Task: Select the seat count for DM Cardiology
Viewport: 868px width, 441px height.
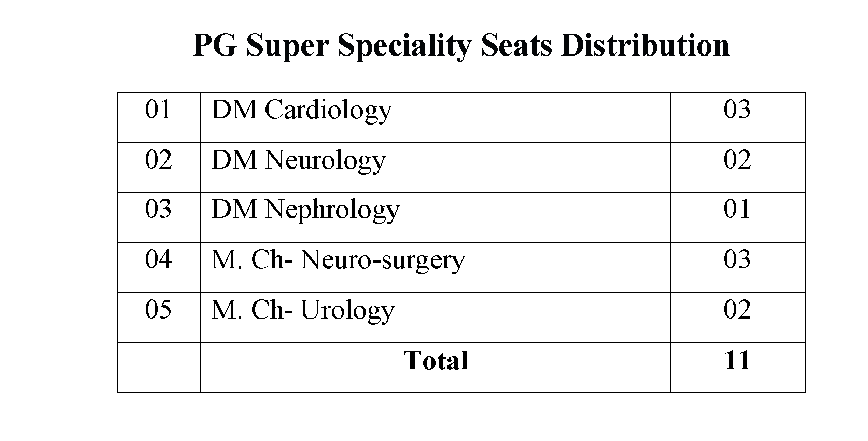Action: (737, 109)
